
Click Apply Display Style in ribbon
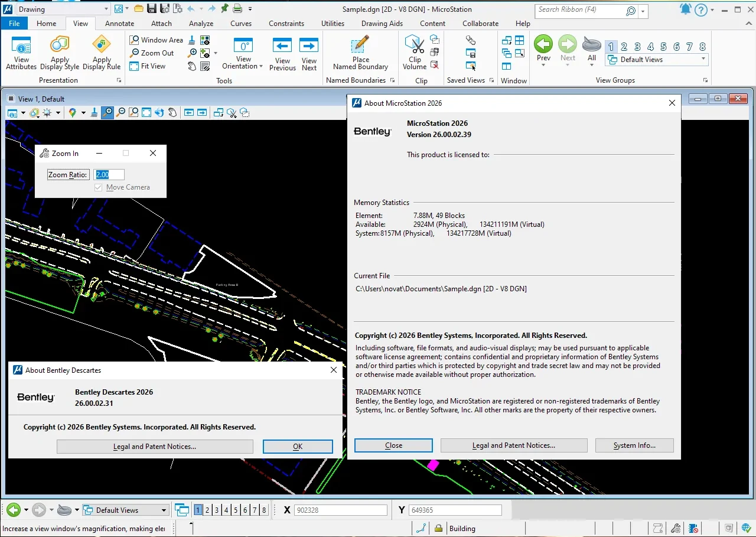click(60, 53)
